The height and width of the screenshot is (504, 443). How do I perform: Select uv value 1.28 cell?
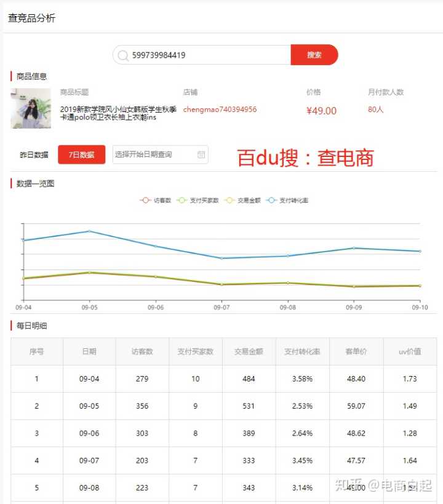[x=410, y=433]
